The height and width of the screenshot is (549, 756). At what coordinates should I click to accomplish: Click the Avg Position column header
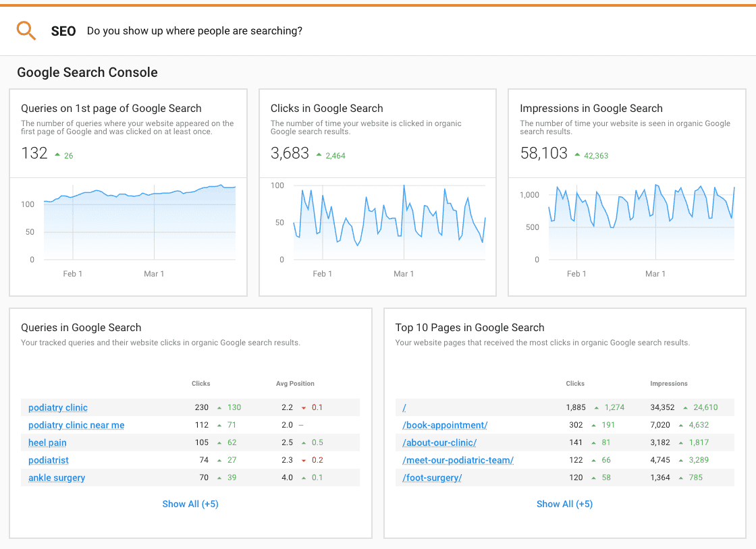point(295,383)
